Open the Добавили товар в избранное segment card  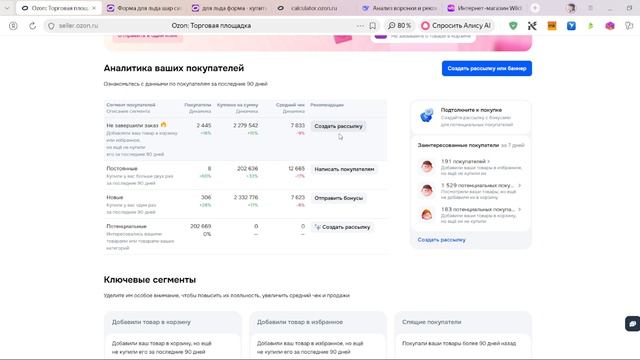318,336
